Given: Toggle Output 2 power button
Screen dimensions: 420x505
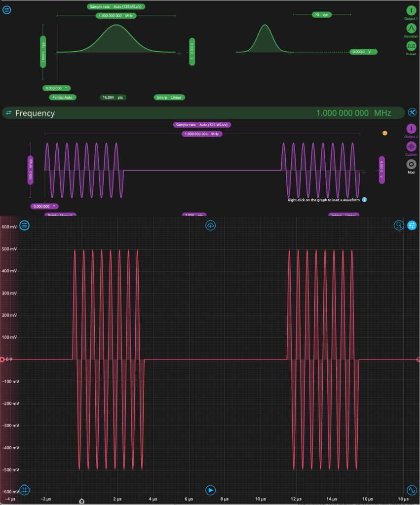Looking at the screenshot, I should (x=411, y=129).
